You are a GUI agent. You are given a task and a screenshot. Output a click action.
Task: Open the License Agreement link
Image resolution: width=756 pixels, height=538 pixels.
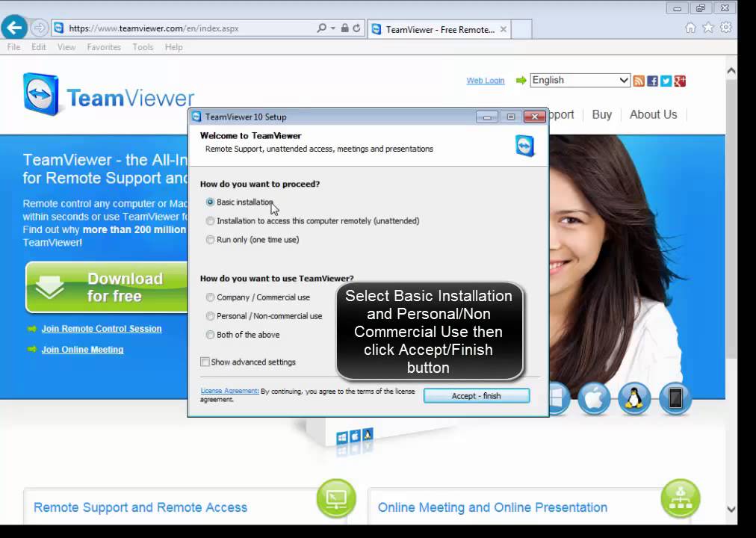[229, 391]
